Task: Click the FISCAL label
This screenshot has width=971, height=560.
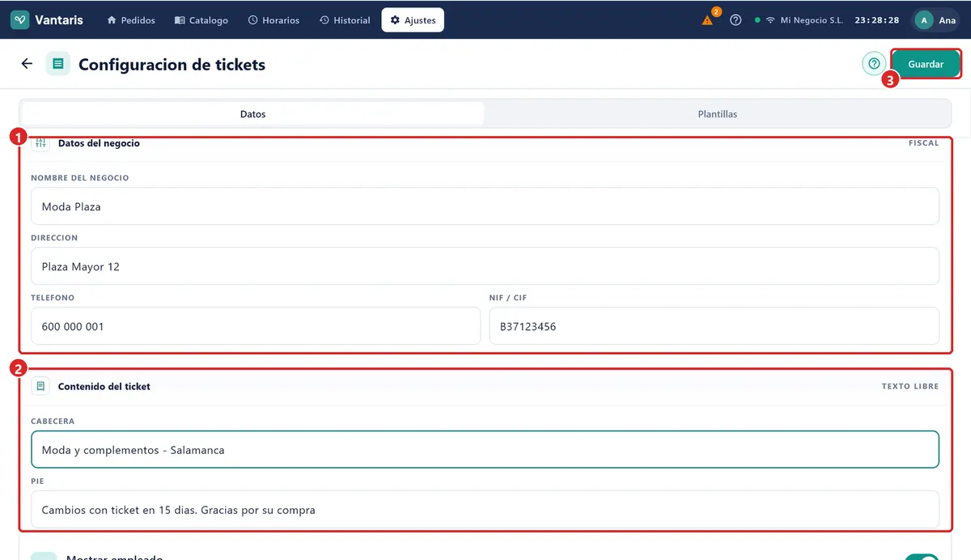Action: tap(924, 143)
